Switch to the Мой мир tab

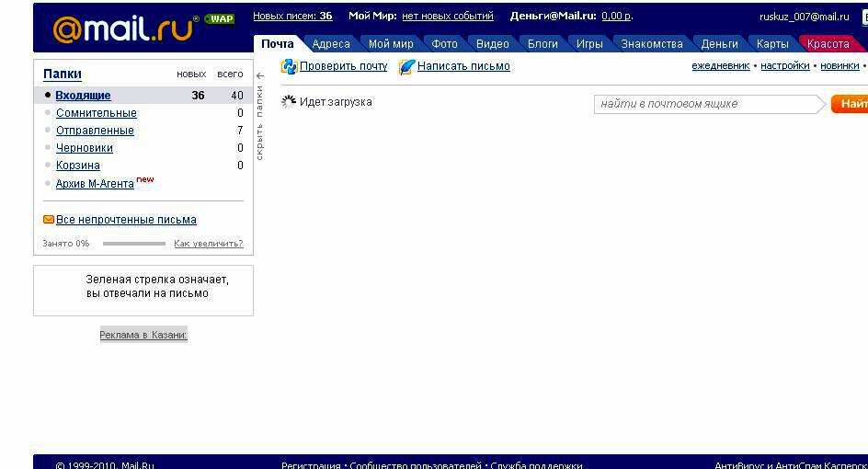pyautogui.click(x=391, y=44)
